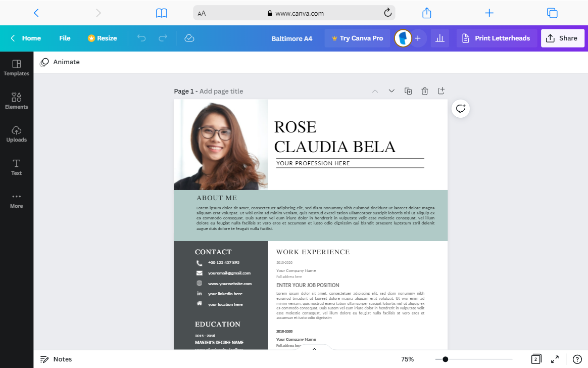Image resolution: width=588 pixels, height=368 pixels.
Task: Click the zoom slider handle
Action: coord(445,359)
